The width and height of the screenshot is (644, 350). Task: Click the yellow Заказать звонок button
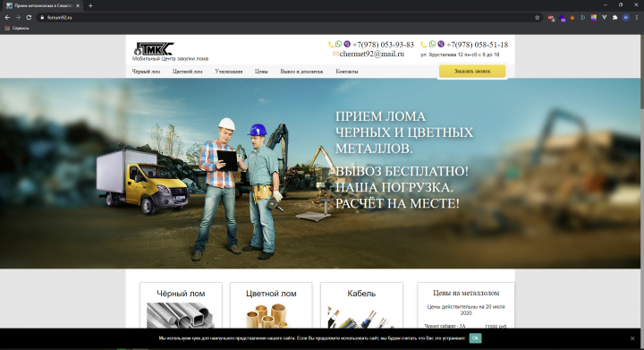pos(472,71)
